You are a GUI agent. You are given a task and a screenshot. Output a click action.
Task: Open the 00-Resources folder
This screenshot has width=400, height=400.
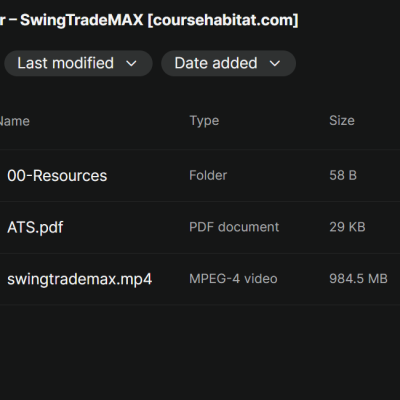[x=57, y=176]
